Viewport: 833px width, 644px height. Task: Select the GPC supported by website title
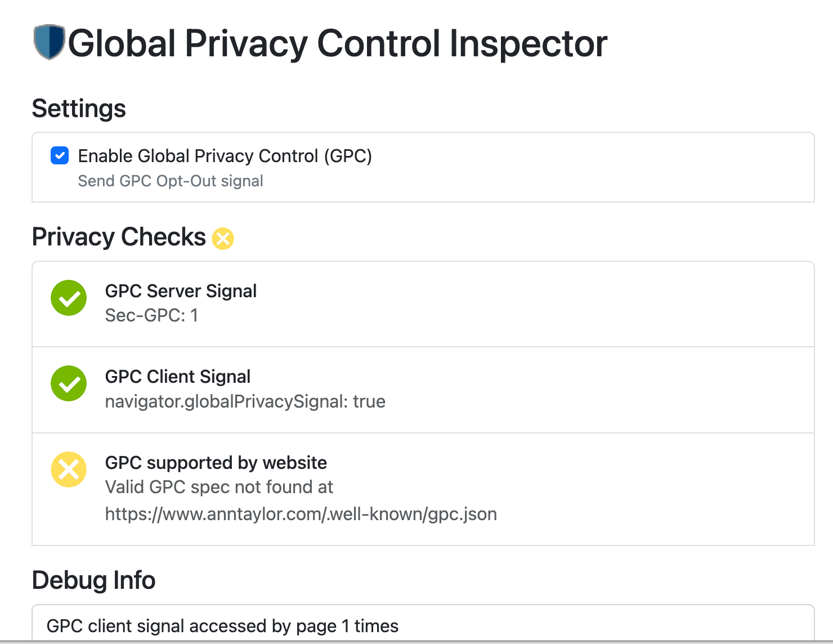(x=216, y=463)
